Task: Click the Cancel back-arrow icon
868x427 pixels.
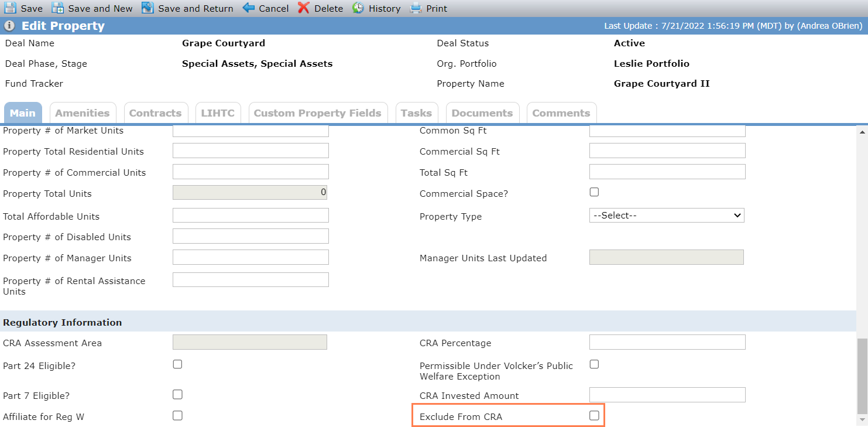Action: [249, 8]
